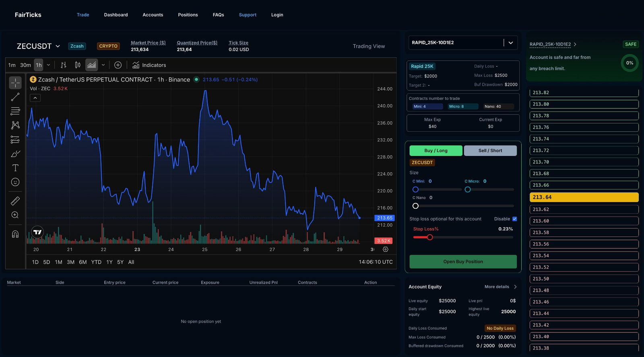Click the 14:06:10 UTC time zone
Screen dimensions: 644x357
[376, 262]
